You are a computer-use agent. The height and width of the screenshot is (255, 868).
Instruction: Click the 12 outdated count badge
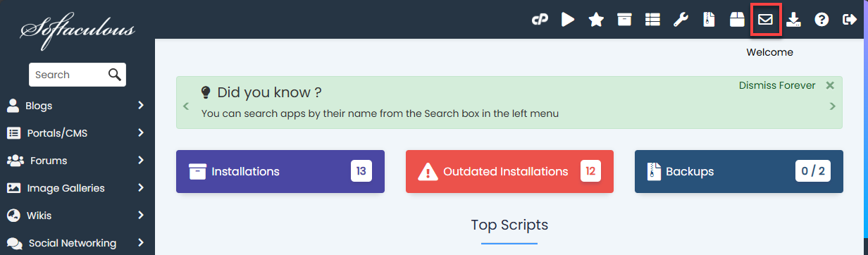pos(591,171)
